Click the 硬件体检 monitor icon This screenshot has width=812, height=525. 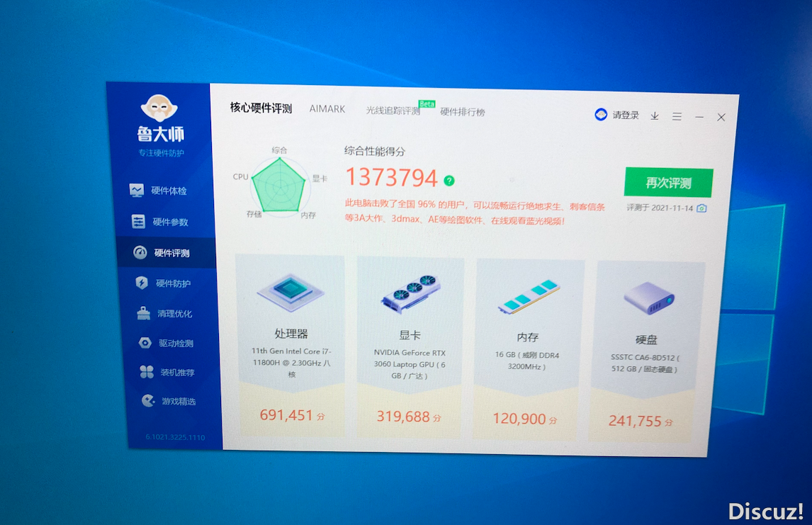tap(137, 190)
